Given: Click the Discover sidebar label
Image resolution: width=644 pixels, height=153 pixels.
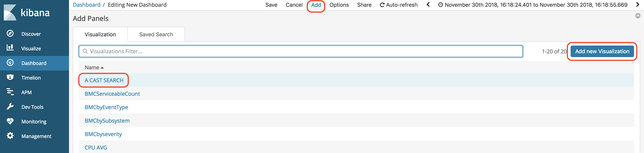Looking at the screenshot, I should [x=31, y=34].
